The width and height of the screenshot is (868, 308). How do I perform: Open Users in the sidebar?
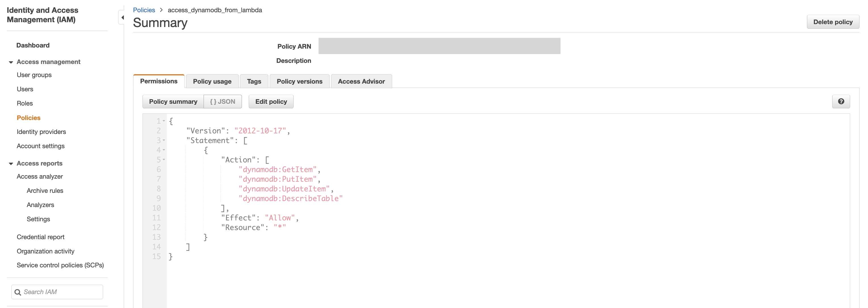(x=25, y=89)
